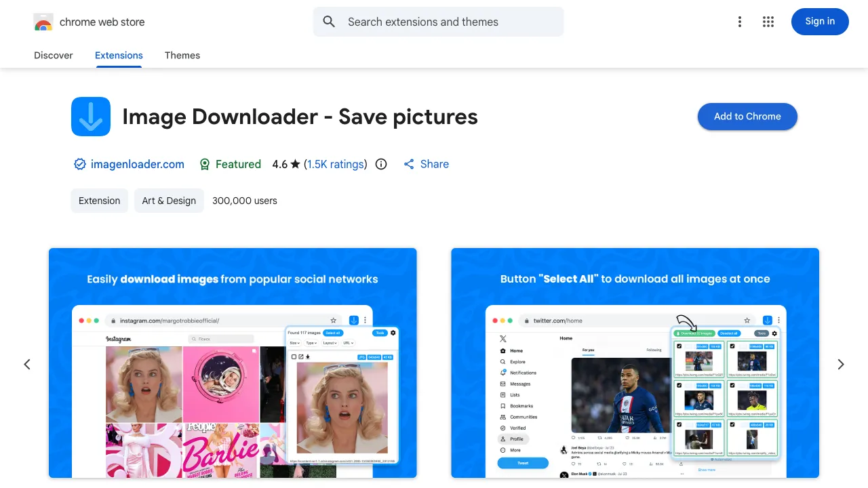Click the Image Downloader - Save pictures title
The width and height of the screenshot is (868, 488).
pos(300,117)
